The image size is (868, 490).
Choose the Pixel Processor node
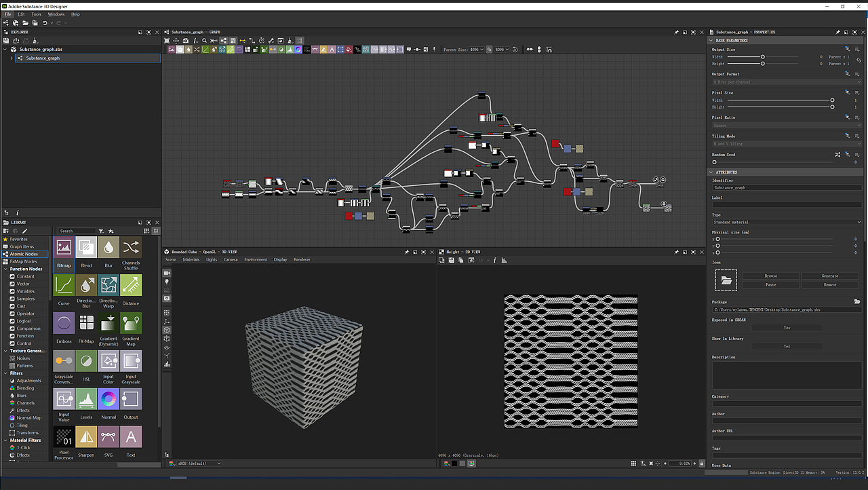click(x=64, y=437)
